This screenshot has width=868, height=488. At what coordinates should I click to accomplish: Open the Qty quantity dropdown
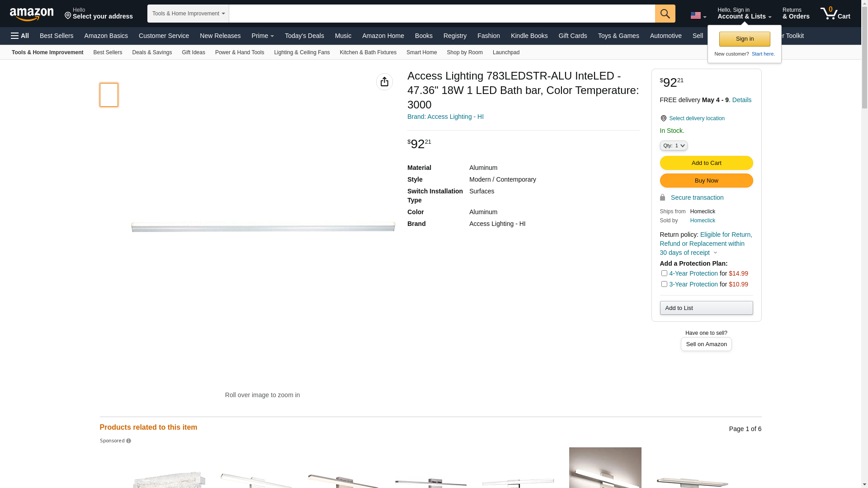point(674,145)
